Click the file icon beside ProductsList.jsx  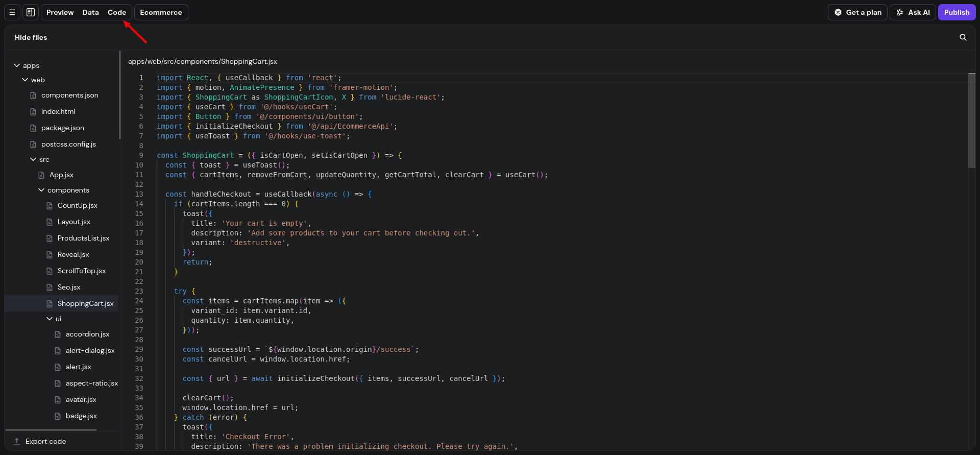(x=50, y=238)
